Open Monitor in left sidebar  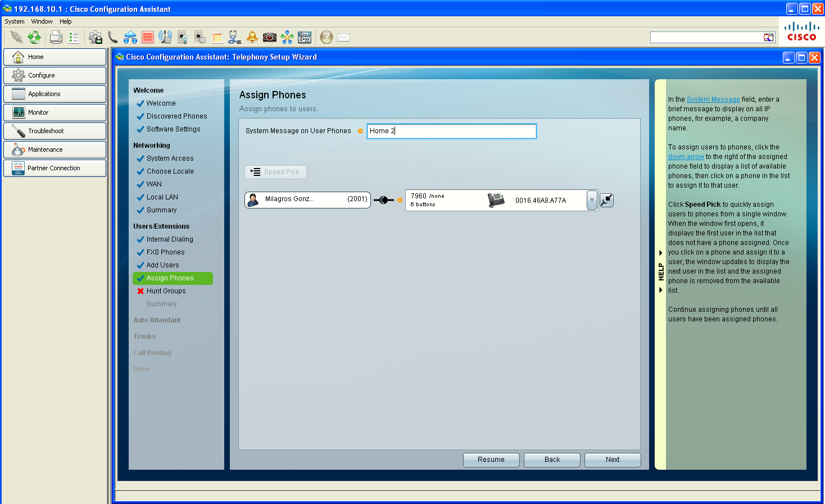(x=55, y=112)
